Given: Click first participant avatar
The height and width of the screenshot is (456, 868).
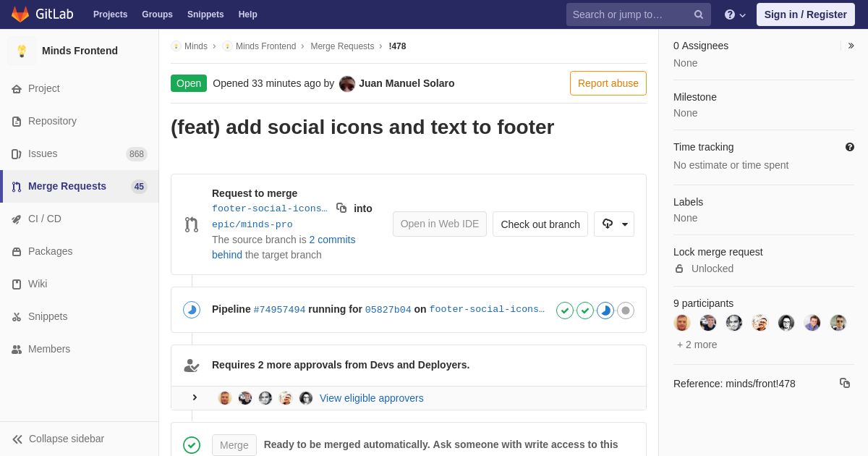Looking at the screenshot, I should coord(682,323).
